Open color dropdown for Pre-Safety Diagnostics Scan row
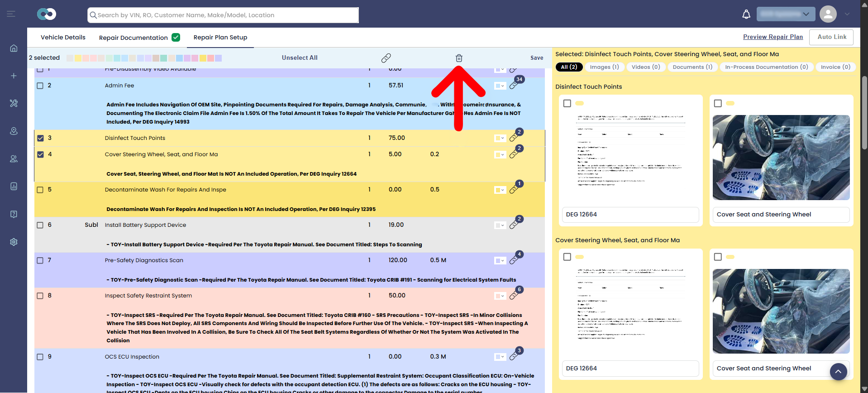This screenshot has height=393, width=868. coord(500,260)
